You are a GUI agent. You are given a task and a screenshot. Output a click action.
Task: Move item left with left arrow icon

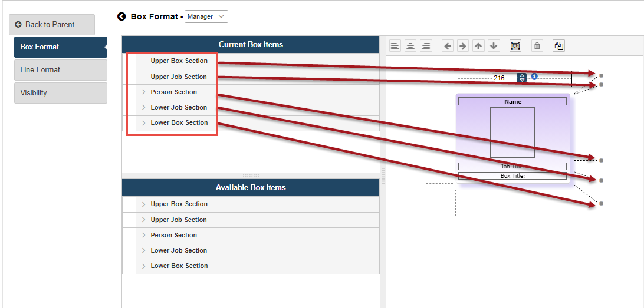pyautogui.click(x=448, y=46)
